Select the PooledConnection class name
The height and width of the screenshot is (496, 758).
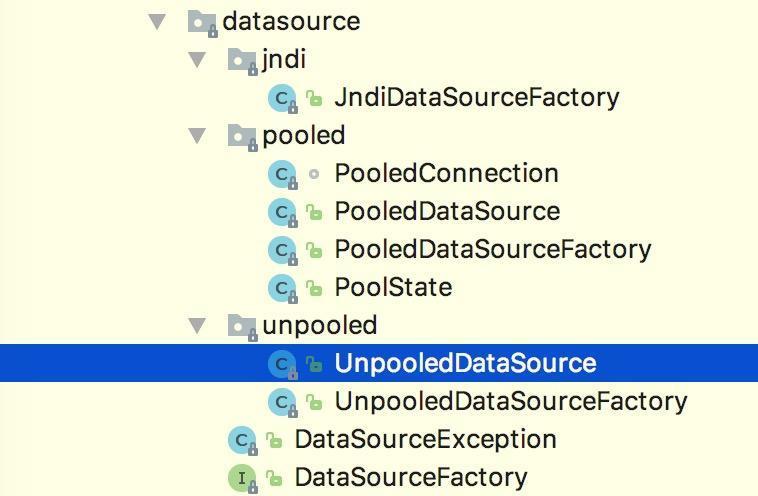coord(446,173)
